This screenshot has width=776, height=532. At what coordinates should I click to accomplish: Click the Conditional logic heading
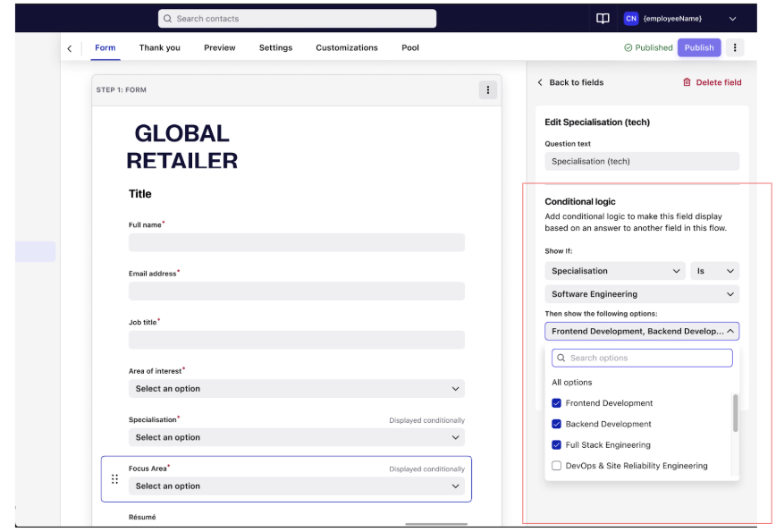pos(580,202)
